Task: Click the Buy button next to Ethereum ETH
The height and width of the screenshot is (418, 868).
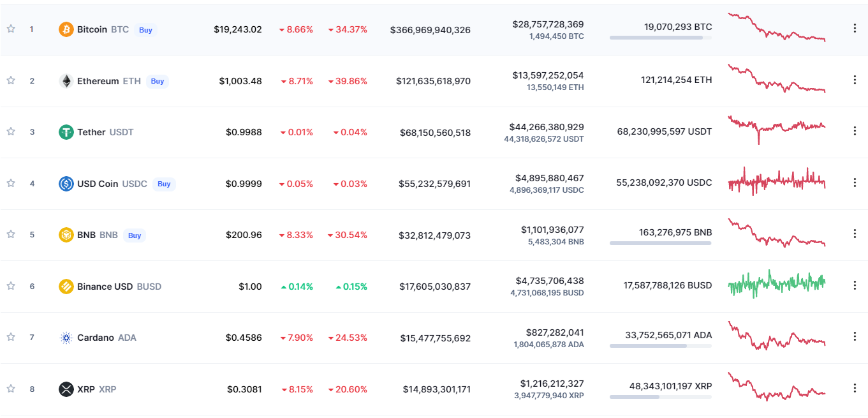Action: [x=158, y=81]
